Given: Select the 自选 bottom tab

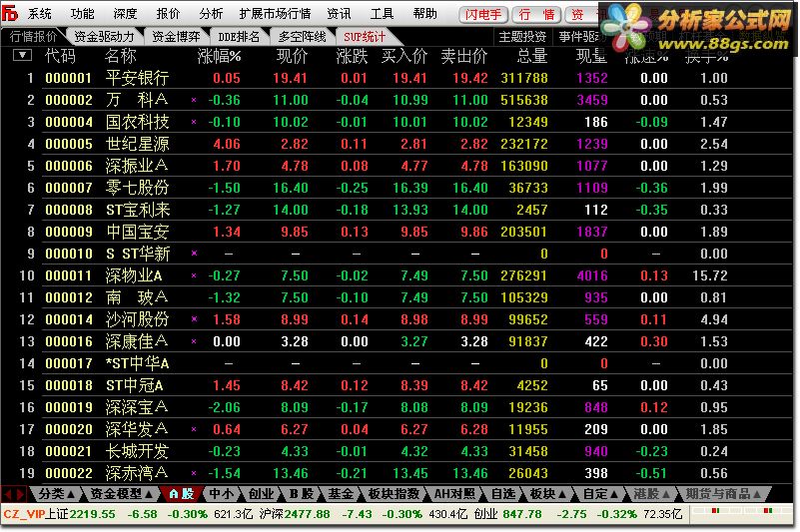Looking at the screenshot, I should [503, 494].
